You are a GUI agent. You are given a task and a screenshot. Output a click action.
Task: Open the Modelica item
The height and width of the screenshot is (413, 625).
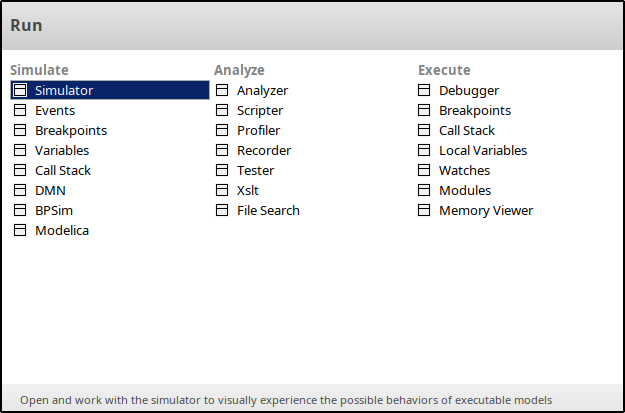pyautogui.click(x=62, y=230)
